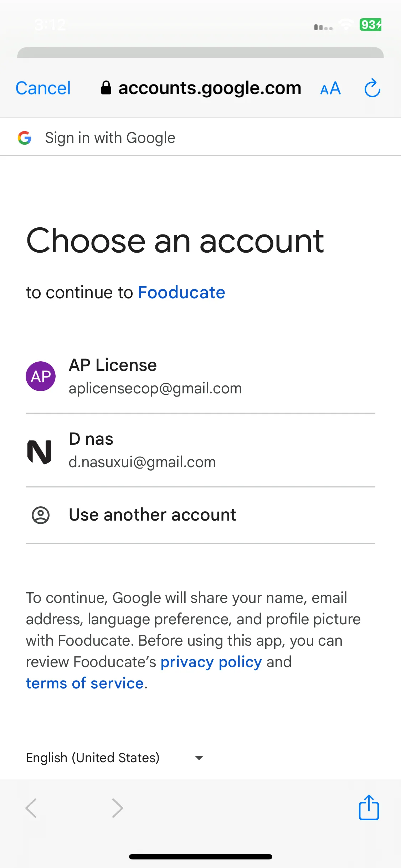Select the AP License account
The height and width of the screenshot is (868, 401).
click(200, 376)
